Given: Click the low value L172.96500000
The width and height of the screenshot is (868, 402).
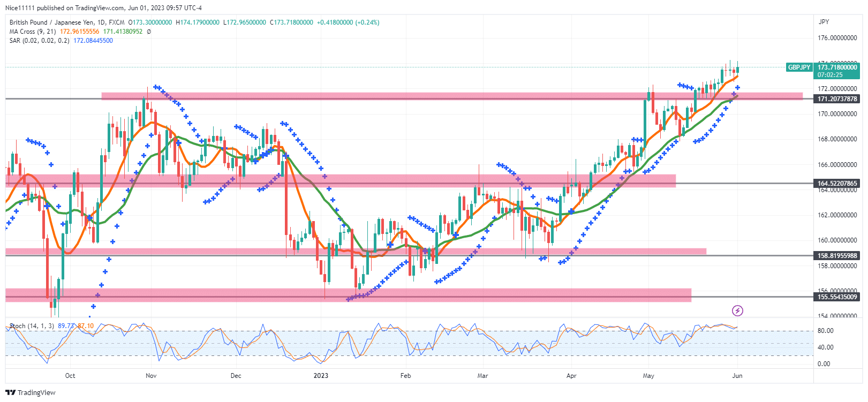Looking at the screenshot, I should pyautogui.click(x=244, y=22).
